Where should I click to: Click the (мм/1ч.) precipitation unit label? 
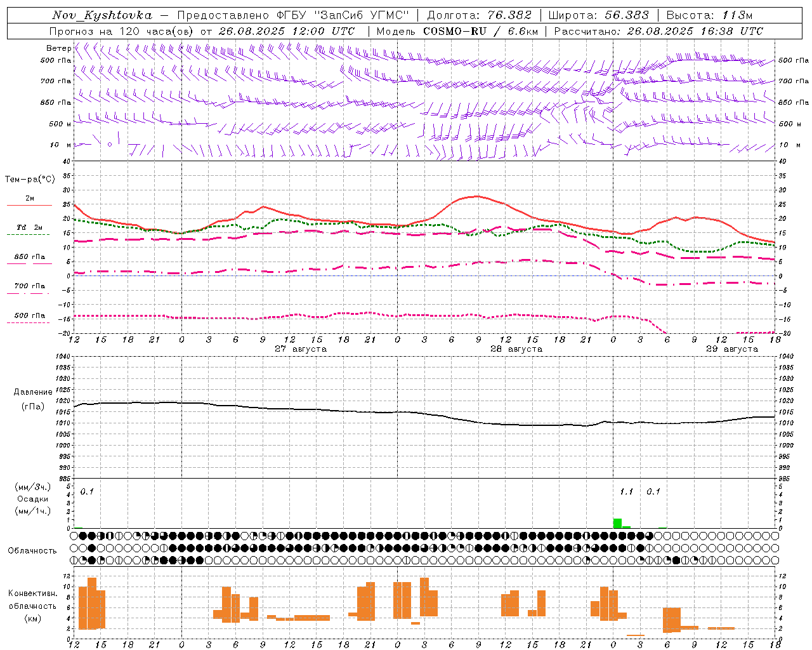[33, 511]
